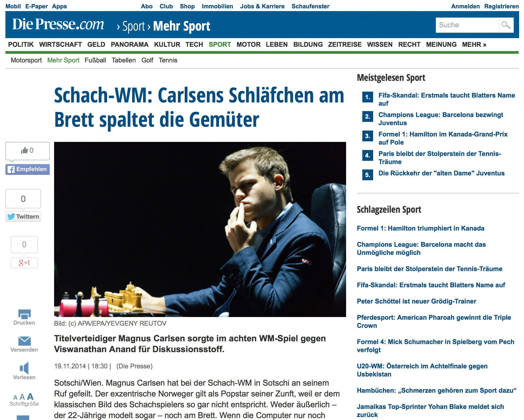This screenshot has height=420, width=524.
Task: Click the Google +1 button
Action: (24, 263)
